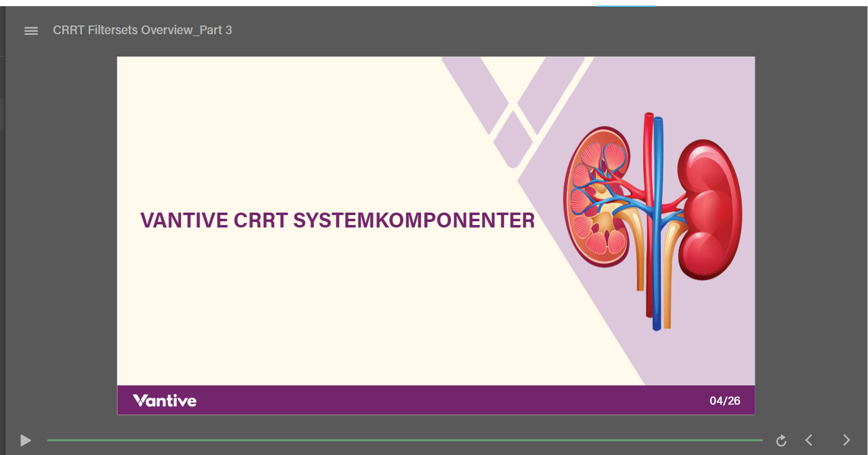This screenshot has width=868, height=455.
Task: Click the replay slide icon
Action: 782,440
